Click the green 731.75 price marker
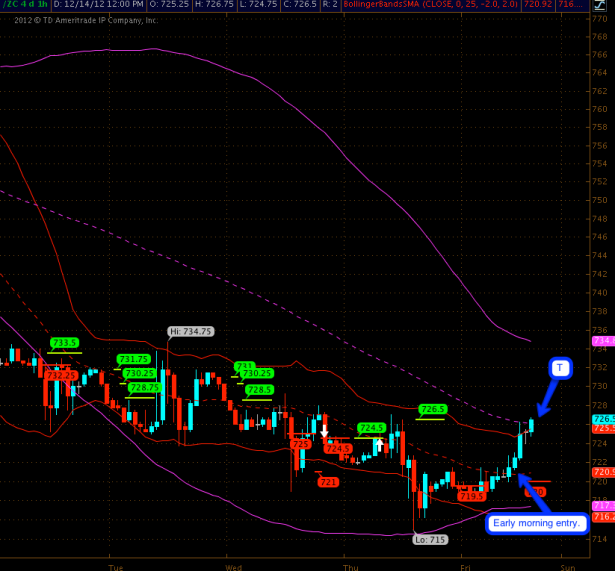 133,359
